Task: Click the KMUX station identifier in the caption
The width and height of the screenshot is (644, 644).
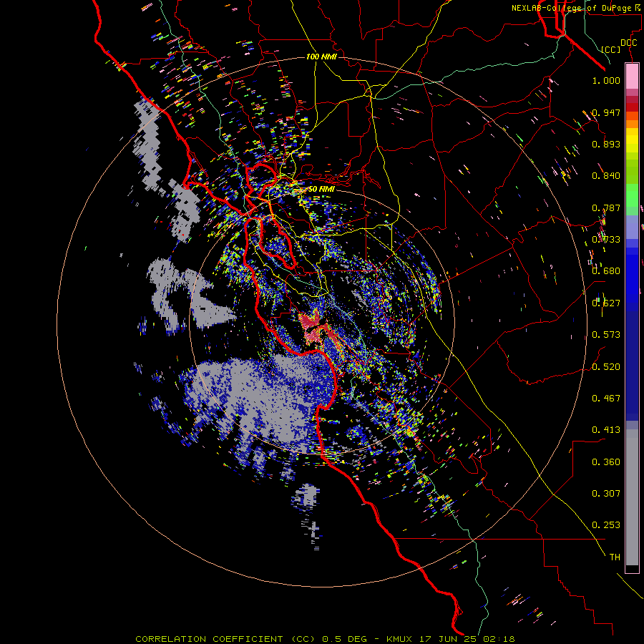Action: click(x=400, y=639)
